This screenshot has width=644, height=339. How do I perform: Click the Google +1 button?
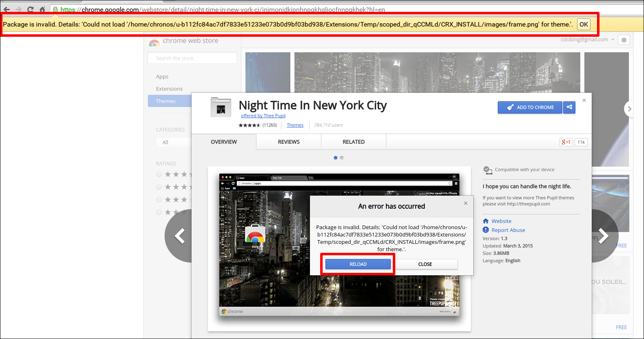[x=566, y=142]
